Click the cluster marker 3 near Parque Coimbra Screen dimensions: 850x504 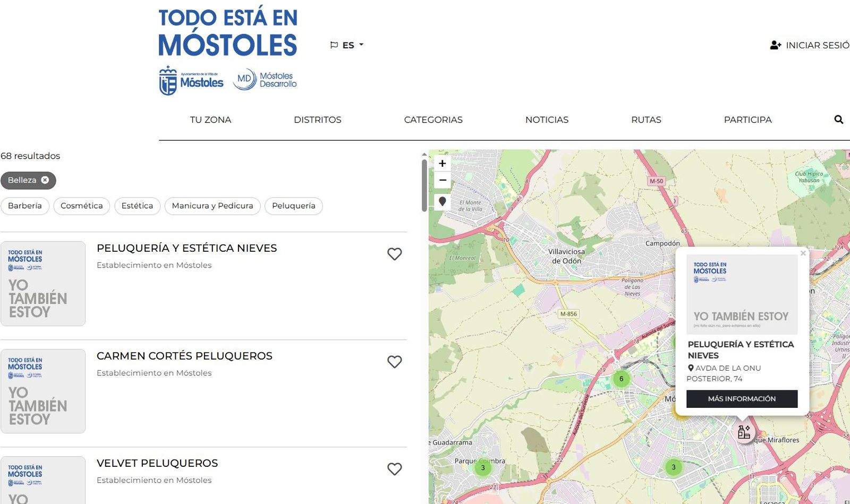[x=483, y=468]
